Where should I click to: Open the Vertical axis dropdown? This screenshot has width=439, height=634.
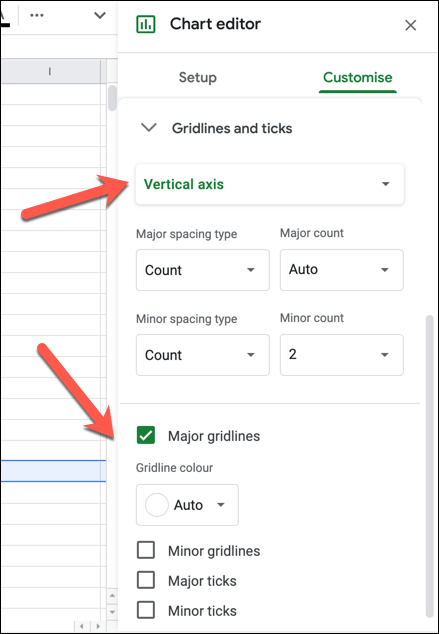click(x=270, y=184)
